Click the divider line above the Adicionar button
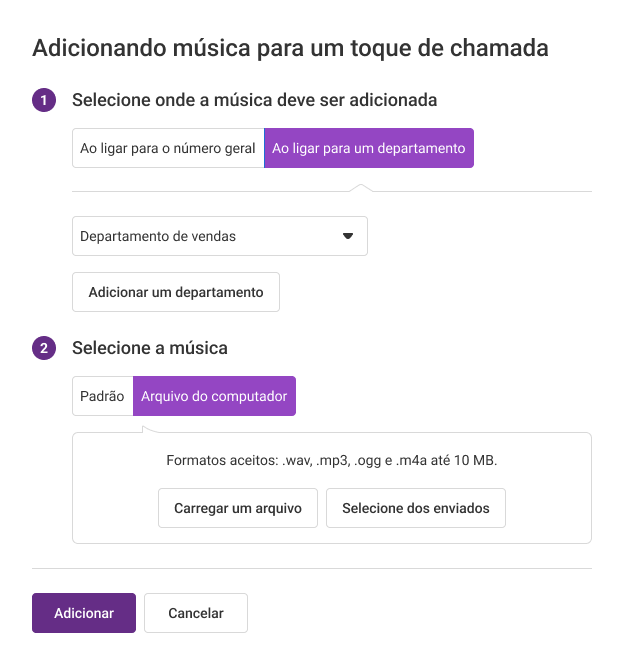 tap(312, 568)
